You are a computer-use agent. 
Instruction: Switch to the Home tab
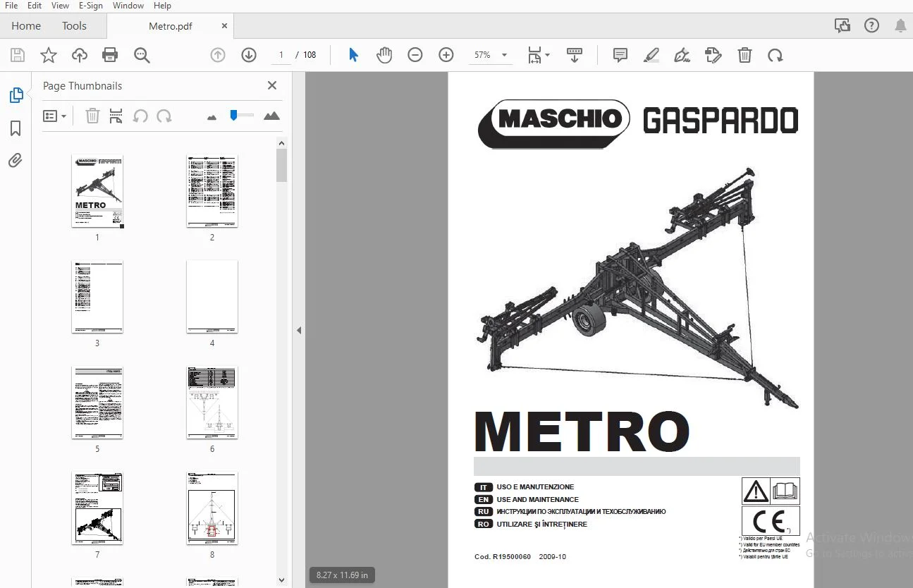click(26, 26)
